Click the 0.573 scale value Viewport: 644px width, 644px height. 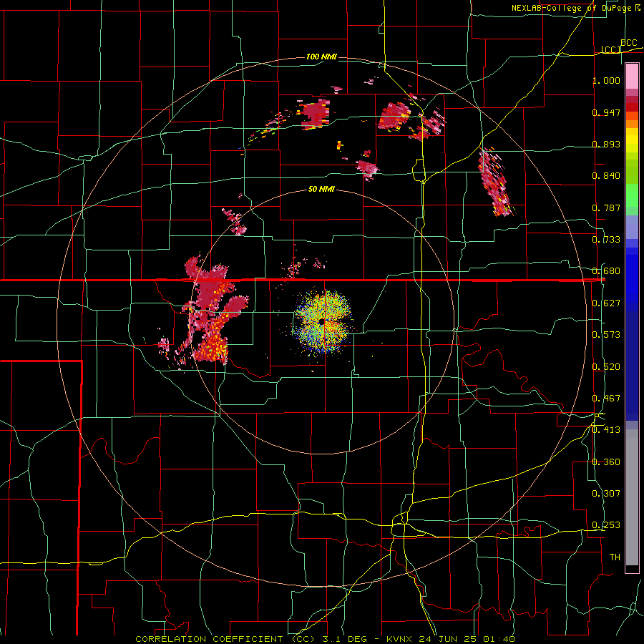point(606,334)
